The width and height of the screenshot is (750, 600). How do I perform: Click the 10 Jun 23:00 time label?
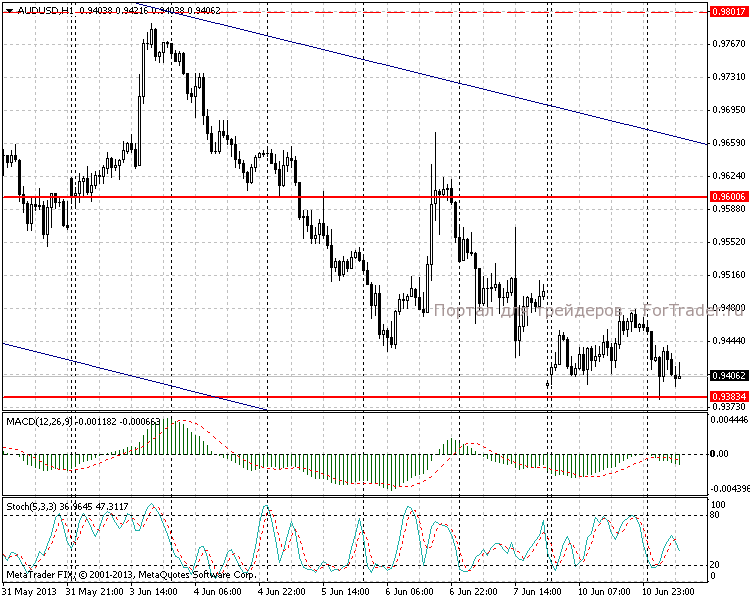pos(668,592)
